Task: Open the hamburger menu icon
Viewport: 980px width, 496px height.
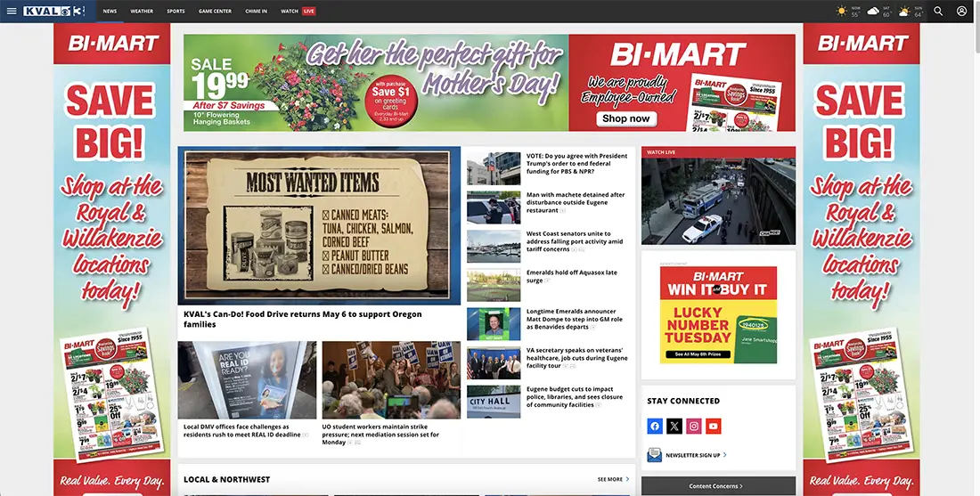Action: [12, 12]
